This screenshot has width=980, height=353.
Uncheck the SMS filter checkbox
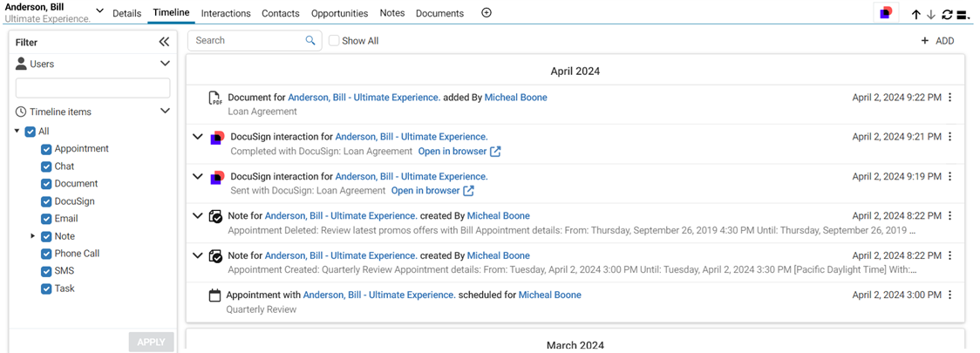click(46, 272)
